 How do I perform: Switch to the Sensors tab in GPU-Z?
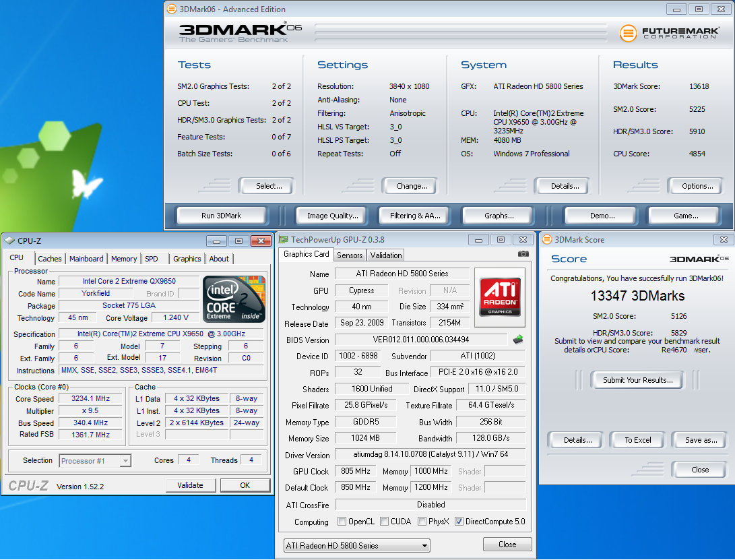point(350,255)
